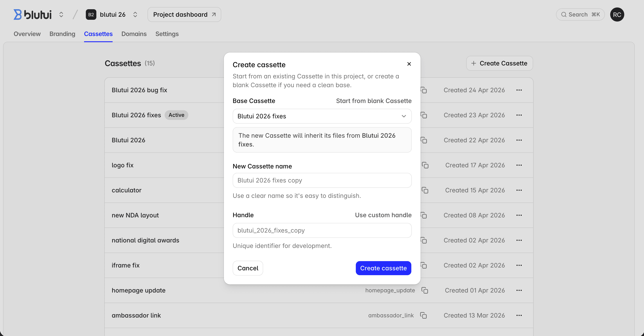Select the calculator cassette name
The width and height of the screenshot is (644, 336).
126,190
